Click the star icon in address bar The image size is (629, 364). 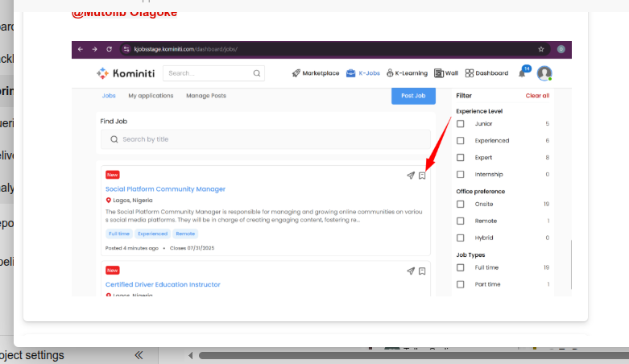tap(541, 49)
